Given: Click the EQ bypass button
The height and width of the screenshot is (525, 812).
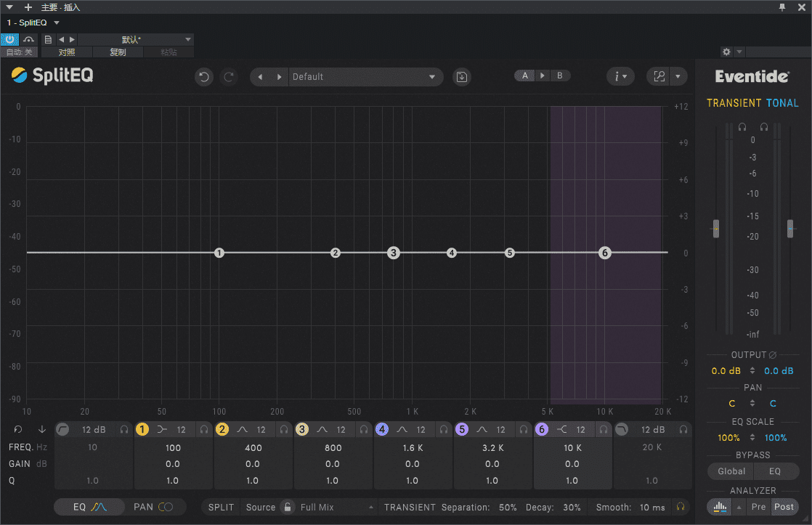Looking at the screenshot, I should [x=775, y=471].
